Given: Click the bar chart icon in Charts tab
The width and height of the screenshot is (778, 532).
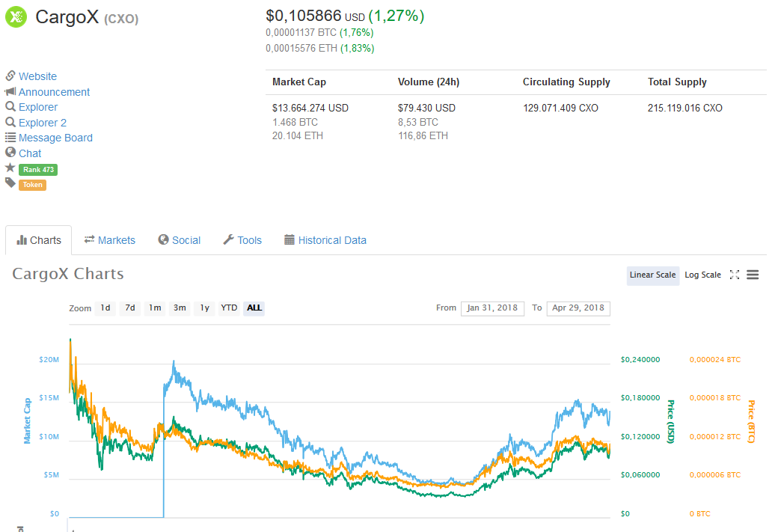Looking at the screenshot, I should pyautogui.click(x=22, y=240).
